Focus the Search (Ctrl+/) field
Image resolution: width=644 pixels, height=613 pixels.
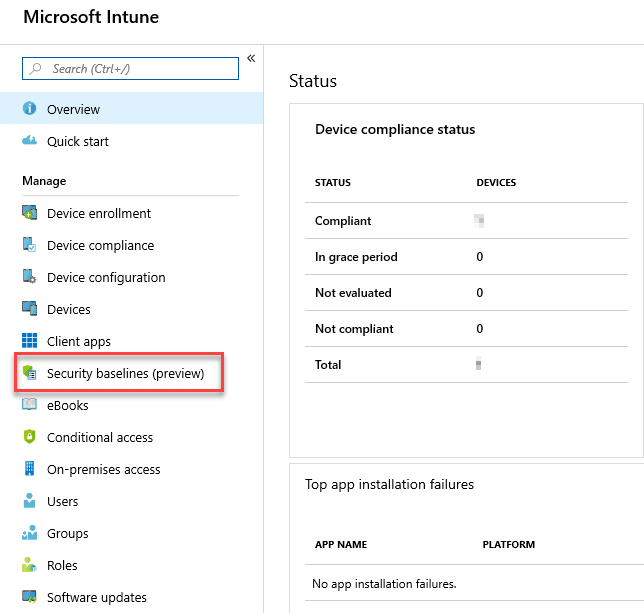tap(130, 69)
